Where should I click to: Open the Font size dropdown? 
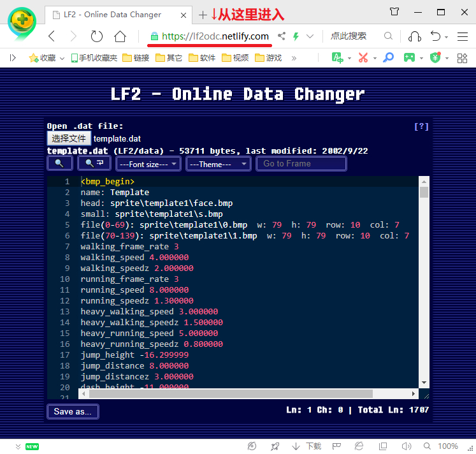[x=148, y=164]
